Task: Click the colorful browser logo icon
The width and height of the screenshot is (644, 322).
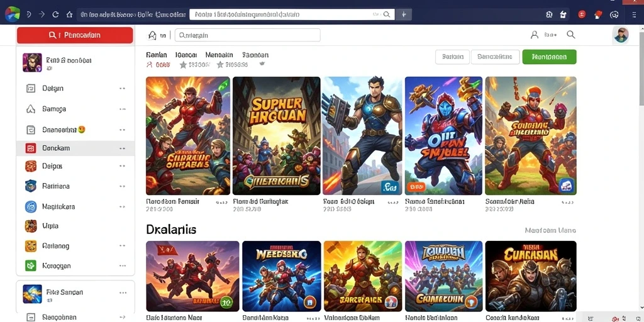Action: pyautogui.click(x=13, y=14)
